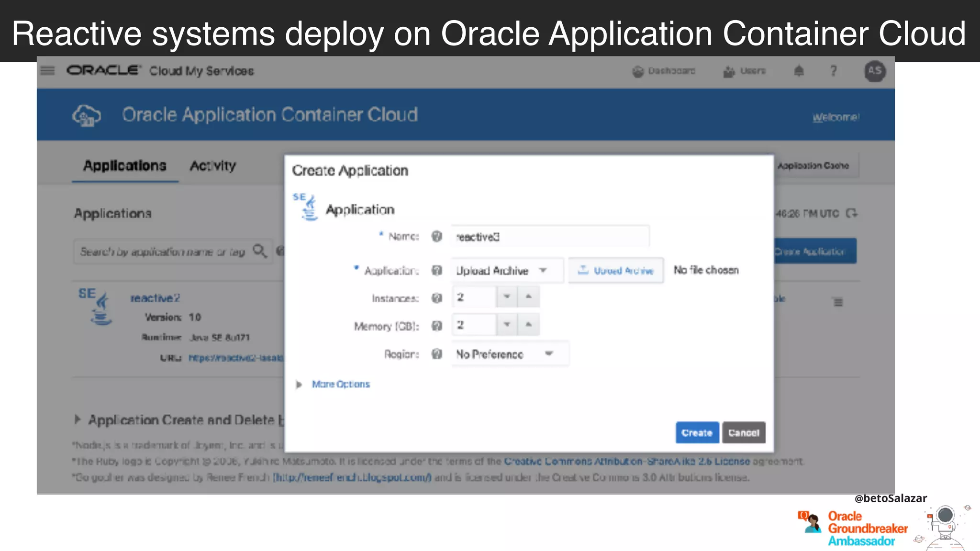Click the Application Container Cloud logo icon
Image resolution: width=980 pixels, height=551 pixels.
[x=86, y=115]
